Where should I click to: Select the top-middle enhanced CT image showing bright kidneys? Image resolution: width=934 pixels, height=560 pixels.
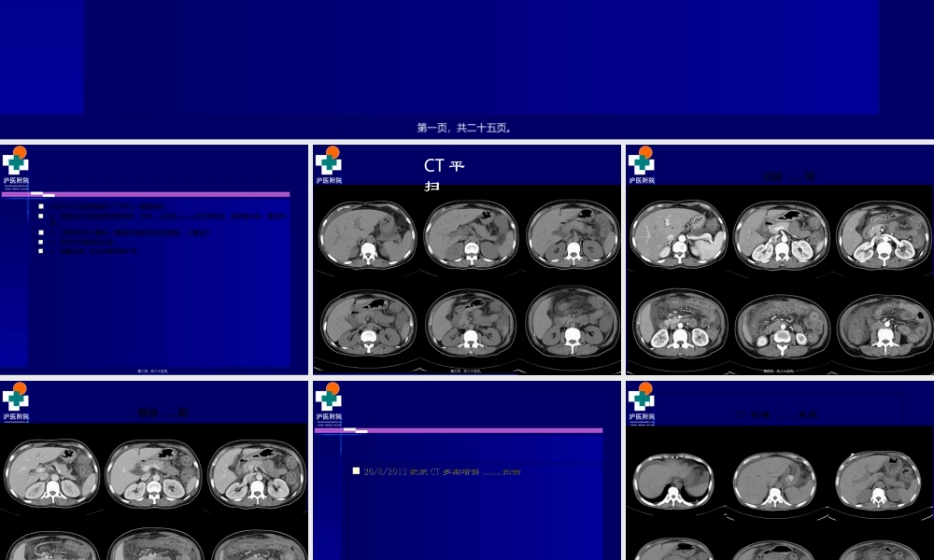780,235
